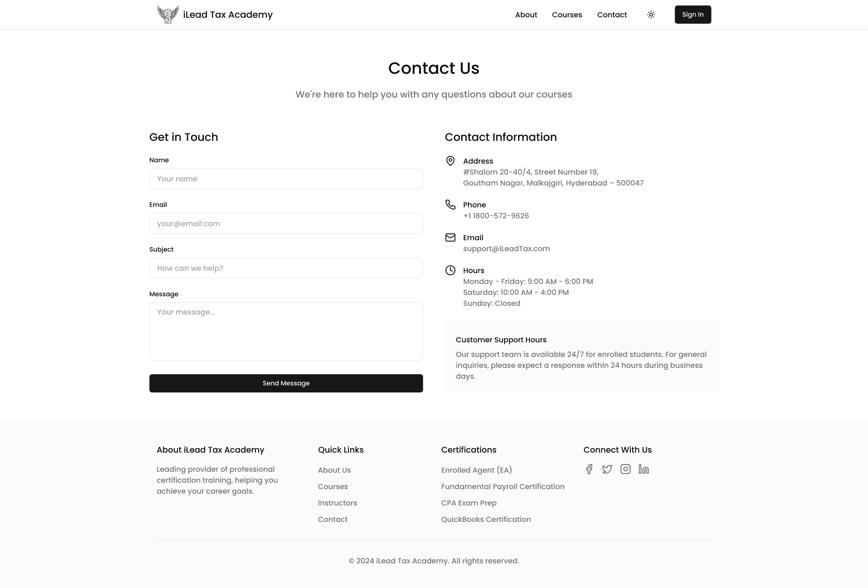
Task: Click the Address map pin icon
Action: pyautogui.click(x=450, y=161)
